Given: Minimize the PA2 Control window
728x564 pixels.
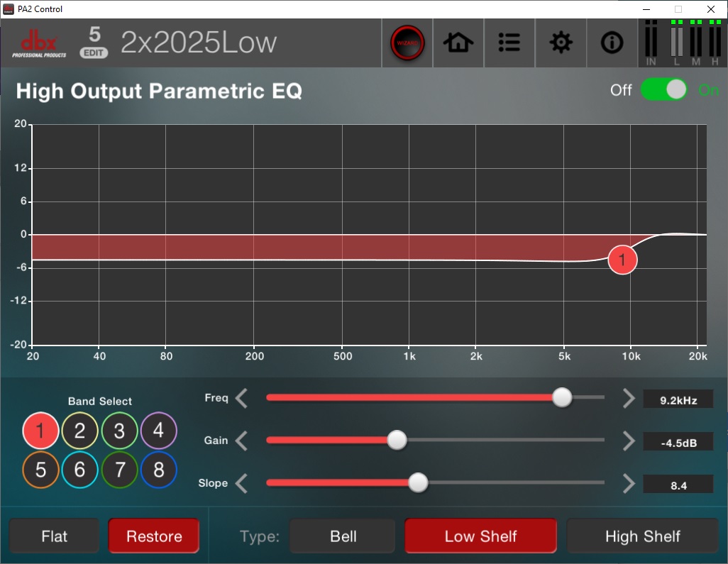Looking at the screenshot, I should [x=646, y=9].
